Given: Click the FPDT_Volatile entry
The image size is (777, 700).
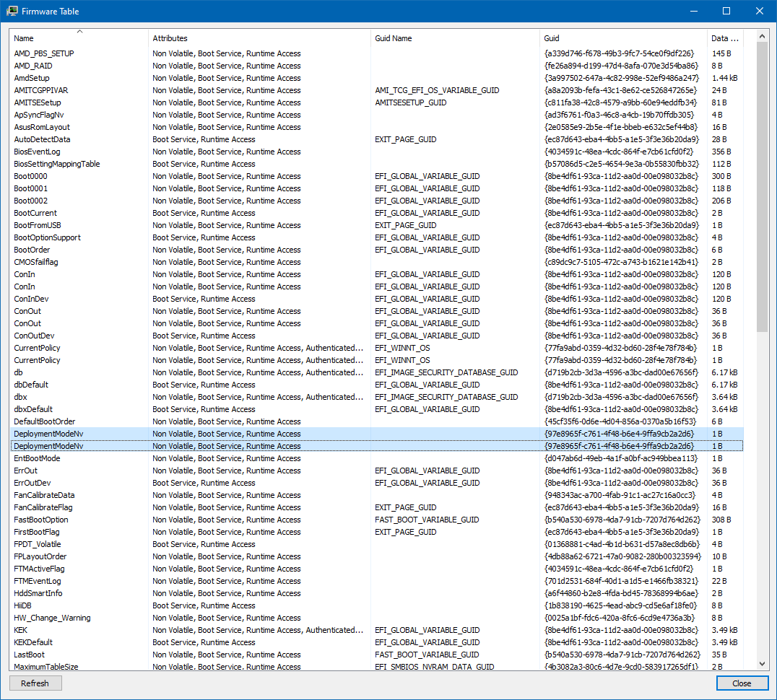Looking at the screenshot, I should pos(377,544).
